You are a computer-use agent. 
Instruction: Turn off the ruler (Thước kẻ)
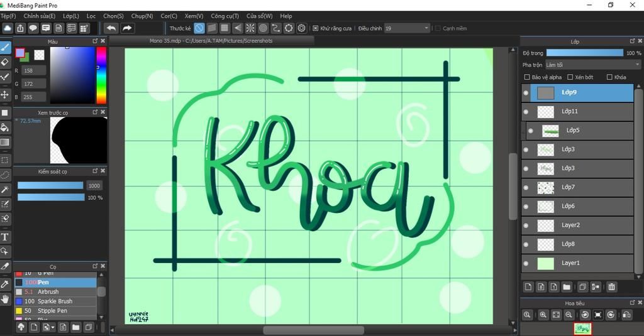[199, 28]
